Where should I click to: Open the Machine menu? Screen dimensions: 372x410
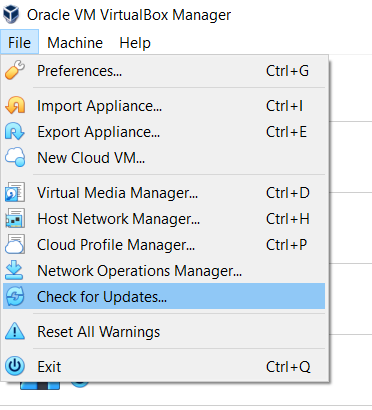75,43
